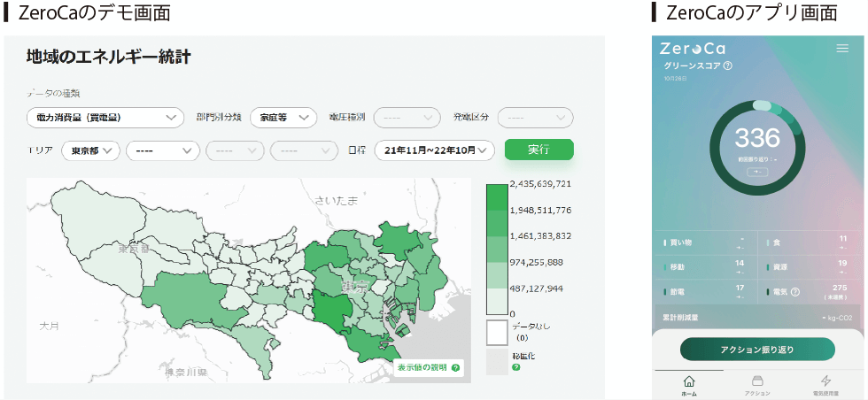The width and height of the screenshot is (868, 400).
Task: Click the box icon above アクション
Action: 756,381
